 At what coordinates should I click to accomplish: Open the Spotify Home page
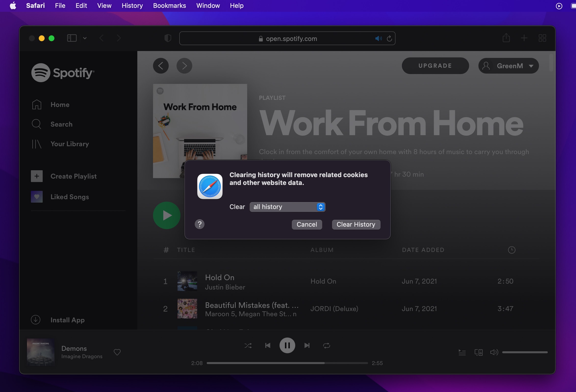point(60,105)
